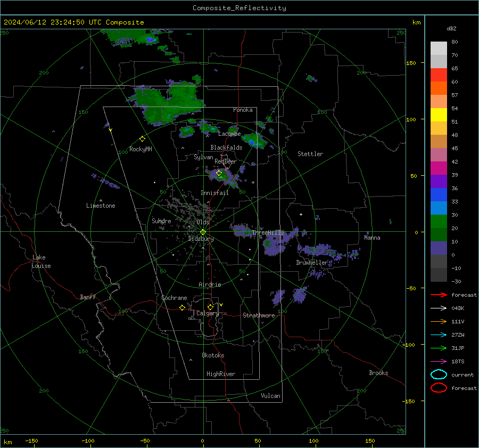Click the yellow diamond radar center at Didsbury
The width and height of the screenshot is (479, 448).
pyautogui.click(x=203, y=232)
